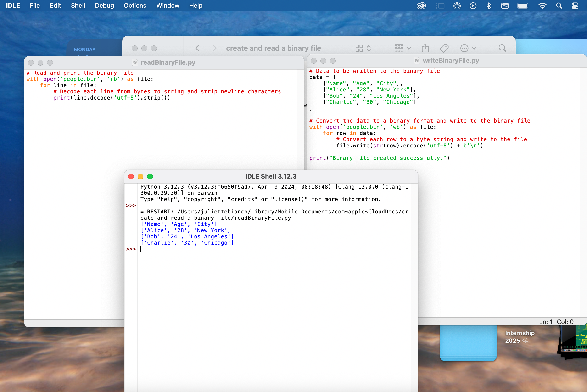Click the Creative Cloud menu bar icon
Screen dimensions: 587x392
[421, 6]
